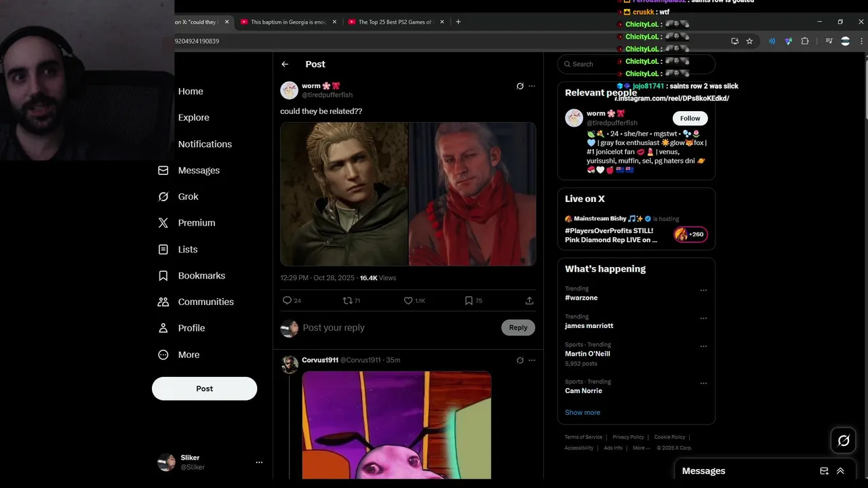This screenshot has height=488, width=868.
Task: Open the left character image in post
Action: 344,194
